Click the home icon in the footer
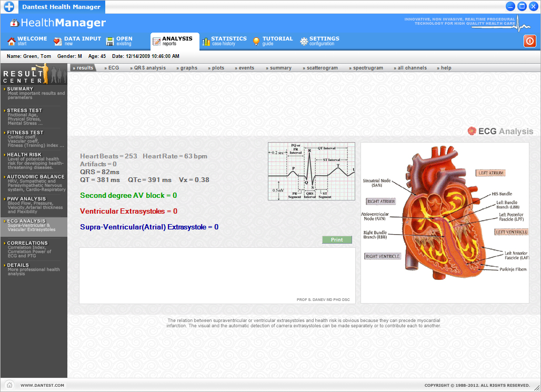This screenshot has height=392, width=541. 9,385
